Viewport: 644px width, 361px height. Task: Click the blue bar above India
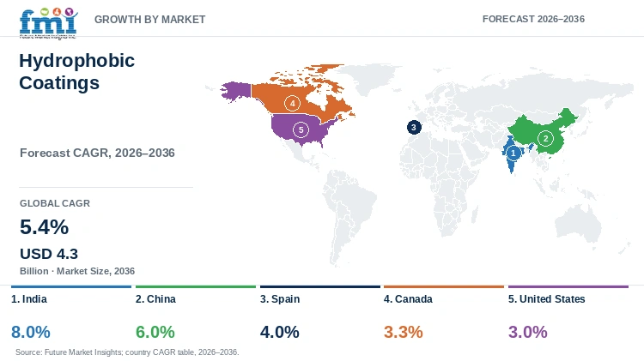point(71,286)
